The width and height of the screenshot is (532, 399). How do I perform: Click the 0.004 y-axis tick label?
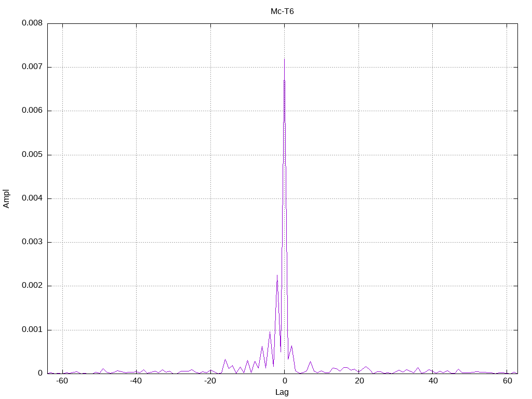click(x=32, y=198)
